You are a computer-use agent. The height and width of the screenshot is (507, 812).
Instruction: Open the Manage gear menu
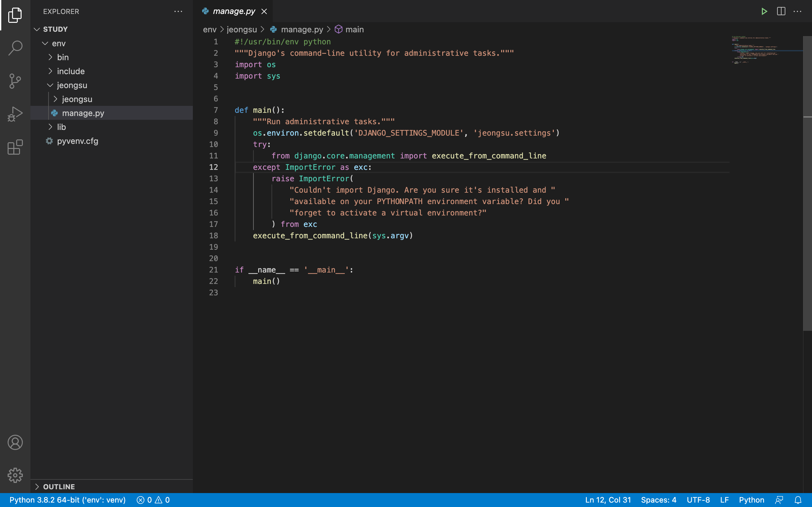coord(15,475)
